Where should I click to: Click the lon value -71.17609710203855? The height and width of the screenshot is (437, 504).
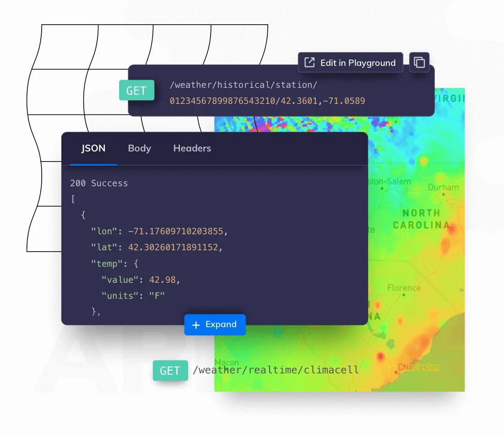click(x=175, y=232)
